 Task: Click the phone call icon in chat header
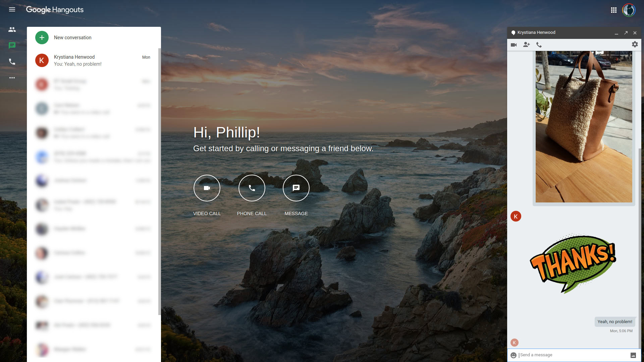(x=539, y=45)
